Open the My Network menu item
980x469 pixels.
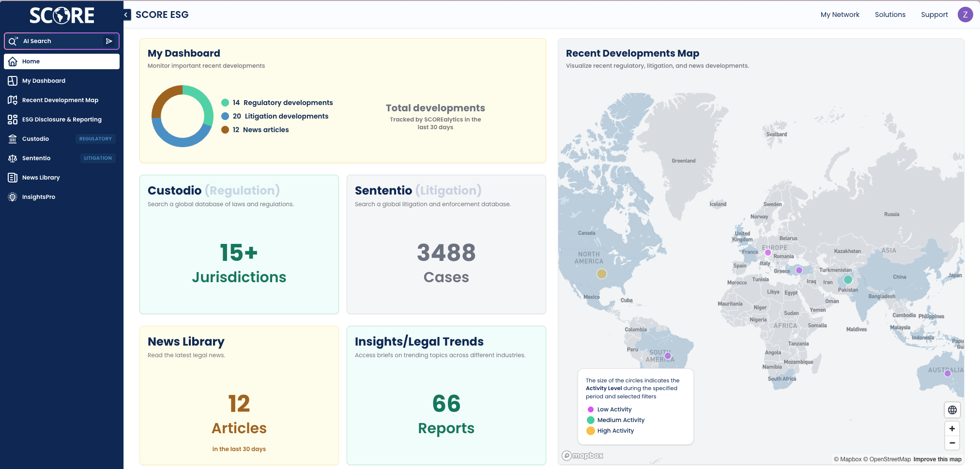tap(840, 15)
